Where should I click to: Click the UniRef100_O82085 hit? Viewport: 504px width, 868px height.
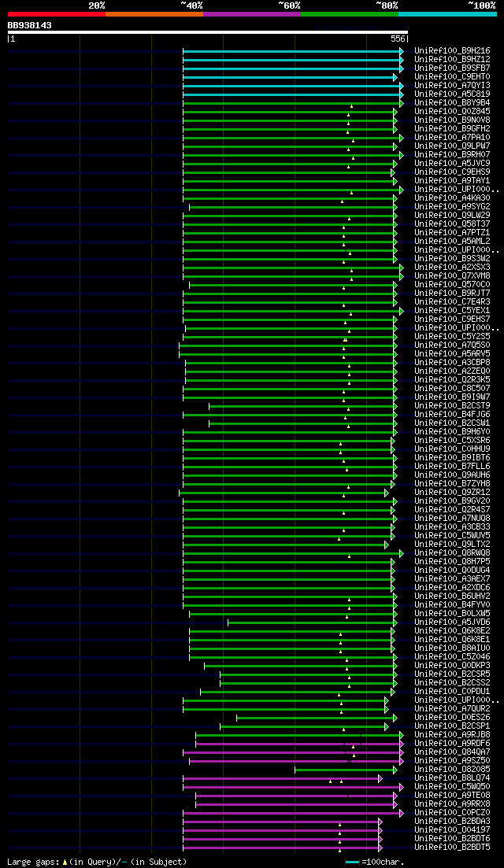[x=452, y=770]
